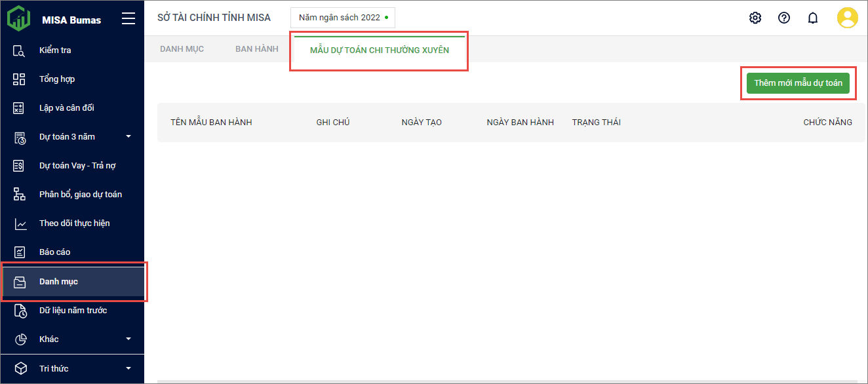Open Dữ liệu năm trước menu item
The height and width of the screenshot is (384, 868).
coord(73,310)
